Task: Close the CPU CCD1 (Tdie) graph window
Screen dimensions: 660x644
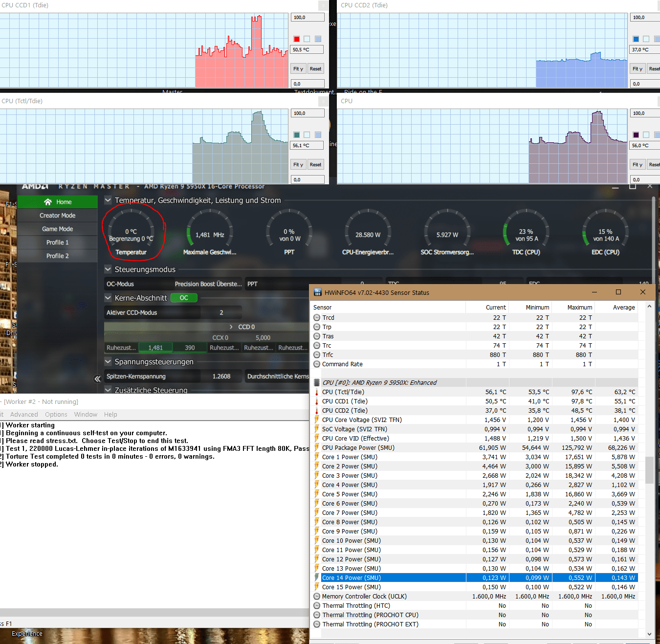Action: [323, 5]
